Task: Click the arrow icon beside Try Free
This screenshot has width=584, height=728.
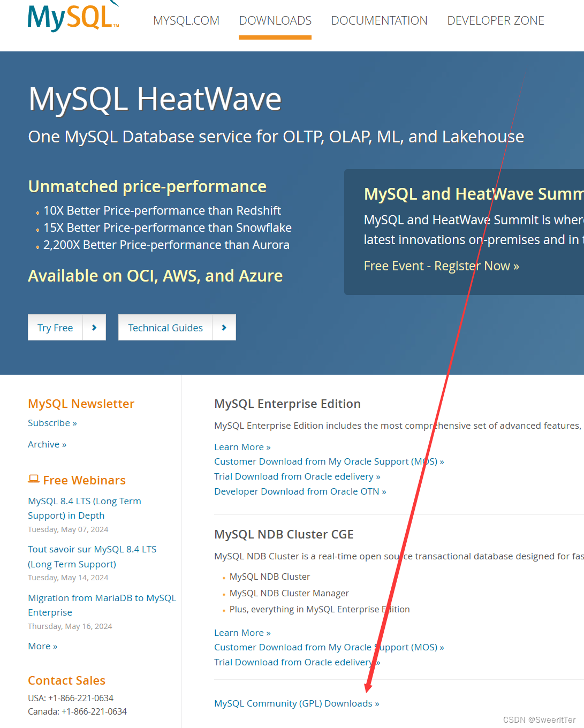Action: (x=94, y=328)
